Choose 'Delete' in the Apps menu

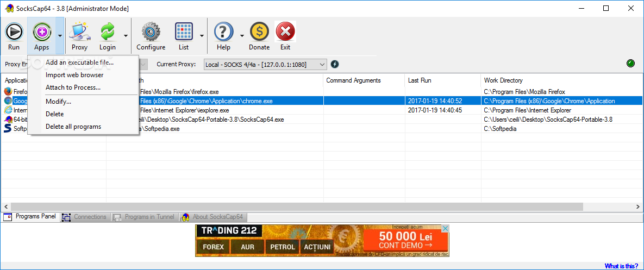[x=55, y=114]
